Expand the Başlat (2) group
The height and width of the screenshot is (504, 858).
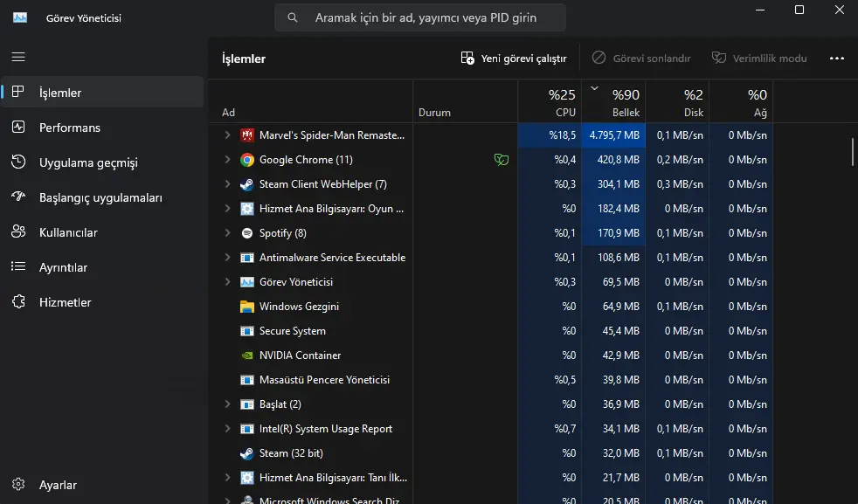click(x=227, y=404)
